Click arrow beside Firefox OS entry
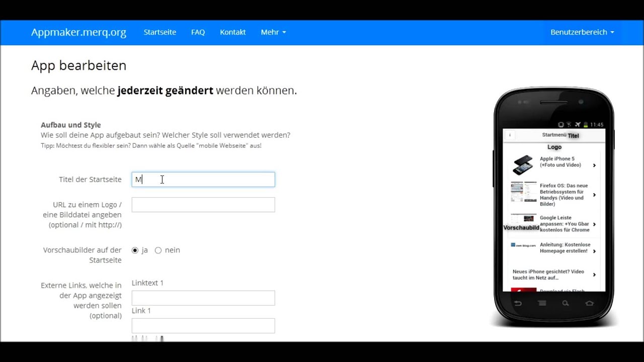 (594, 195)
